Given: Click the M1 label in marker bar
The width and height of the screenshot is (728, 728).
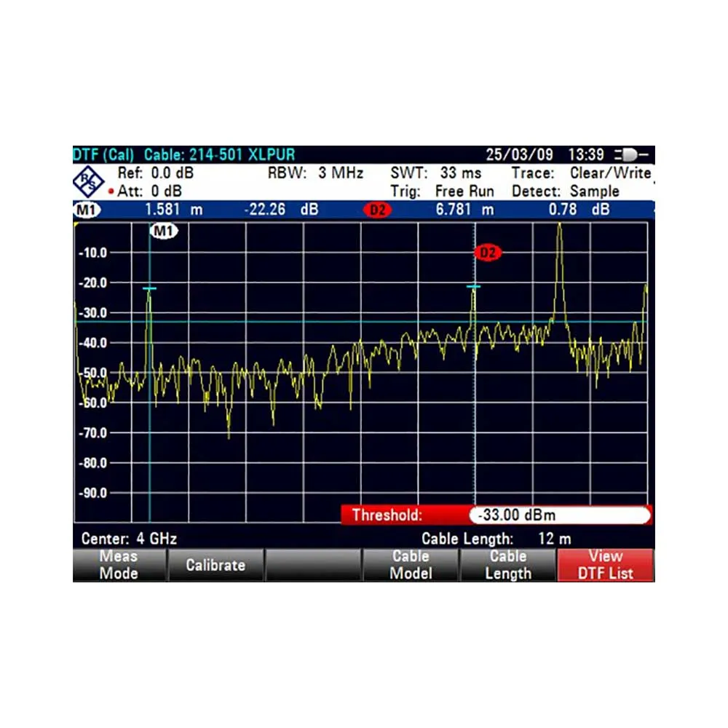Looking at the screenshot, I should tap(87, 210).
